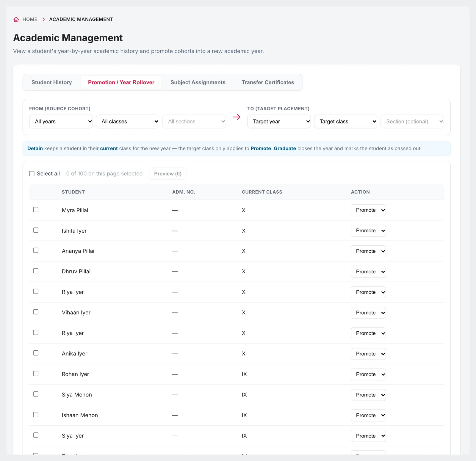Check the box for Myra Pillai

point(36,210)
